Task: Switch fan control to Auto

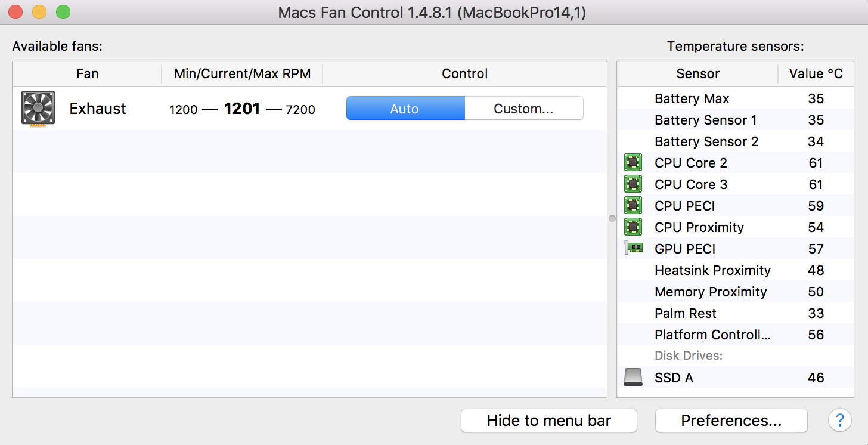Action: (x=405, y=109)
